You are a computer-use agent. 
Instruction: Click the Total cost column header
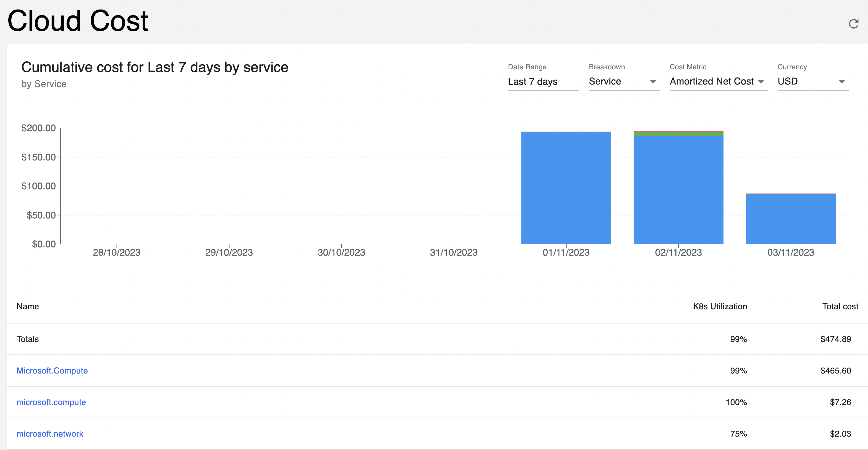[x=840, y=306]
